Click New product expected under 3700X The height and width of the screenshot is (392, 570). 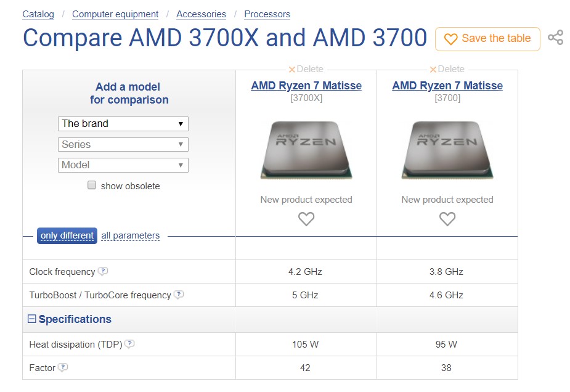[x=306, y=200]
